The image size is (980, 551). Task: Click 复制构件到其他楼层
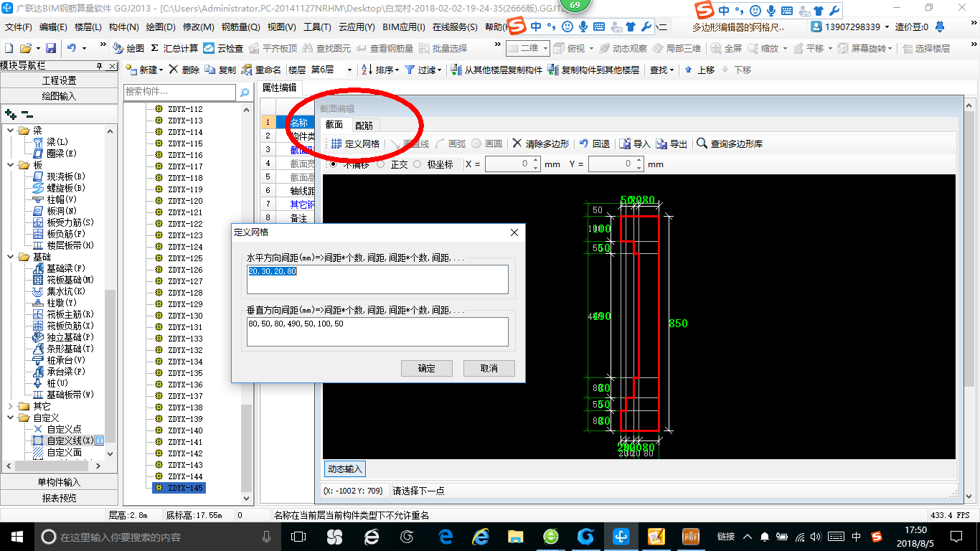[593, 70]
